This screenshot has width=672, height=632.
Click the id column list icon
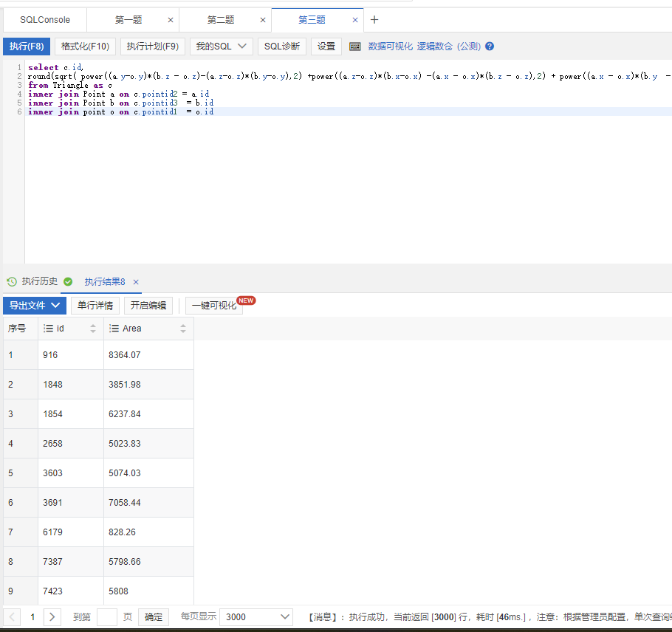(x=48, y=329)
